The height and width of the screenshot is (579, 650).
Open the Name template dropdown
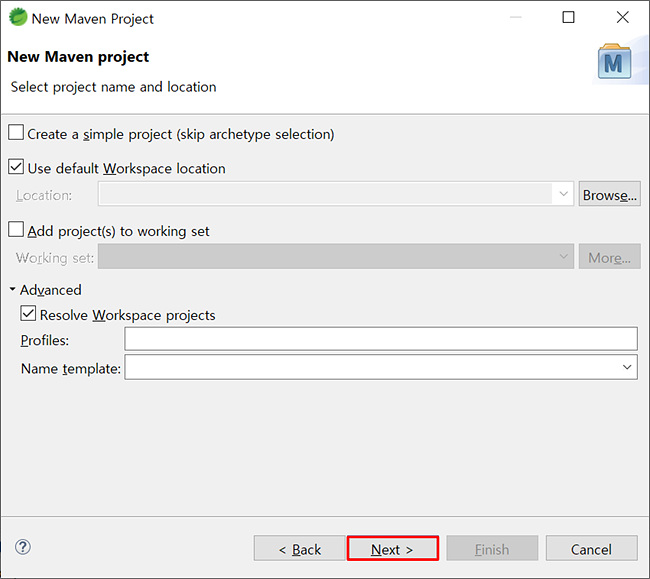(627, 367)
